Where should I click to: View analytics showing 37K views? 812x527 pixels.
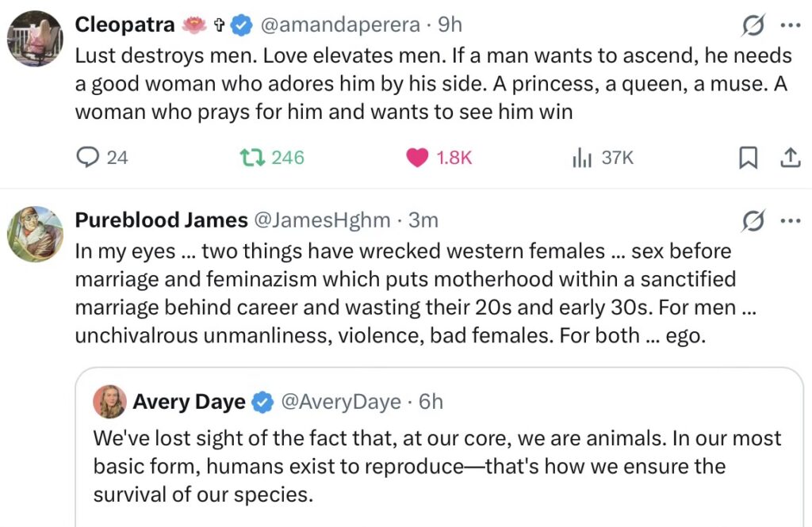(x=583, y=158)
